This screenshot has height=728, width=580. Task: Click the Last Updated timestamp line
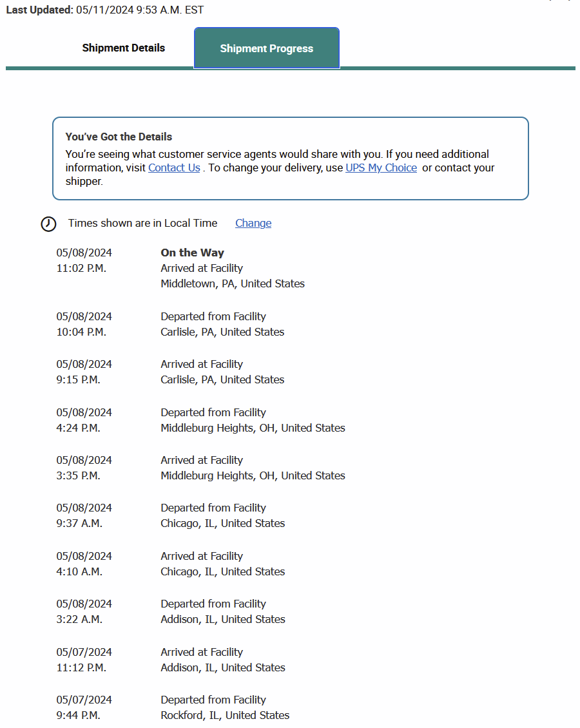point(105,10)
